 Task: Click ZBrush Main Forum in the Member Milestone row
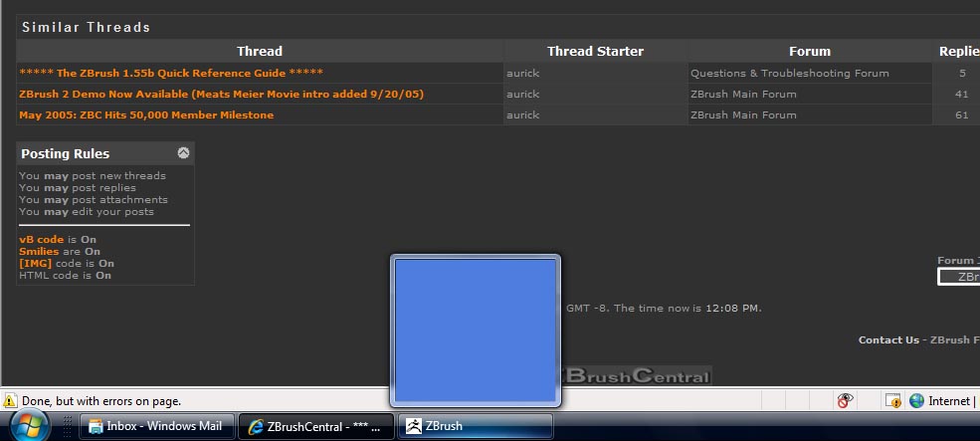743,115
